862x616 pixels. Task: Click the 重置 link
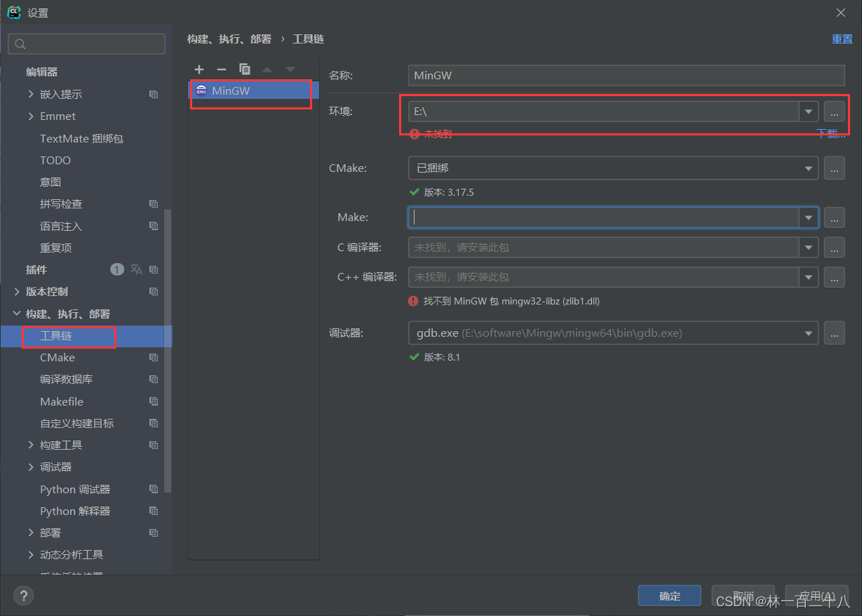(x=842, y=39)
